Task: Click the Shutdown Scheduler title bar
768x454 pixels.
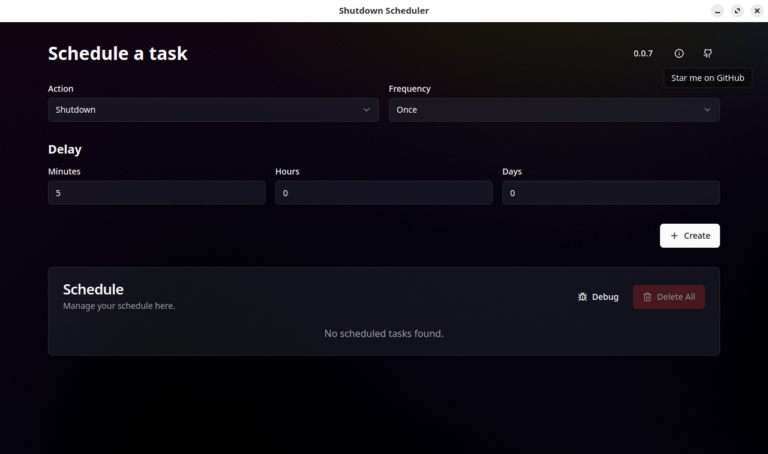Action: pyautogui.click(x=384, y=11)
